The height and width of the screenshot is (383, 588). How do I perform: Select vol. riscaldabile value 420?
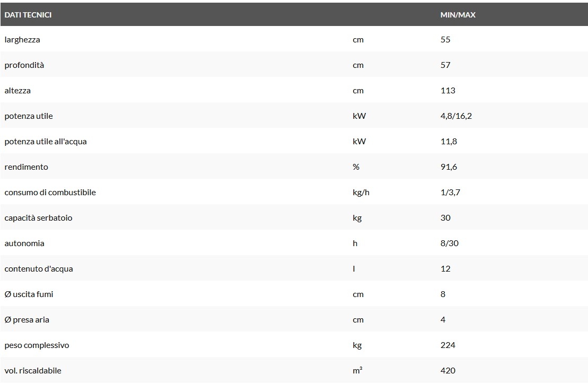(x=447, y=371)
